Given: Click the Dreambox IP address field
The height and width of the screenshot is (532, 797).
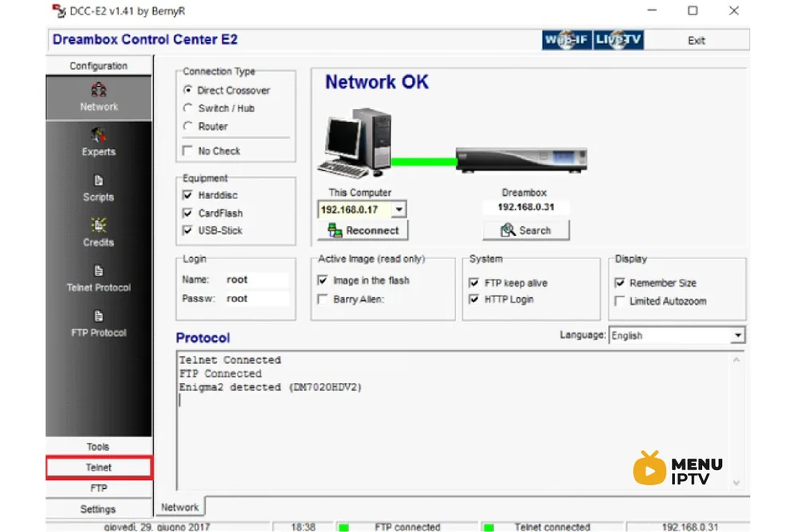Looking at the screenshot, I should coord(526,207).
